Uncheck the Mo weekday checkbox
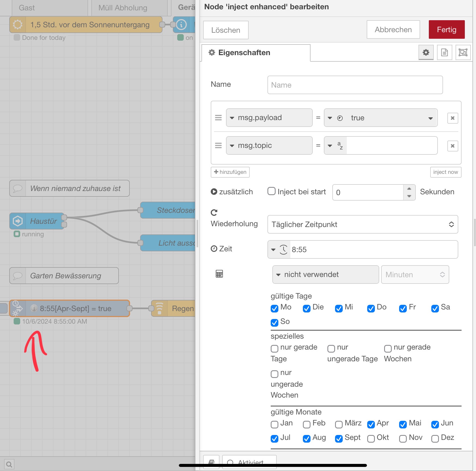Image resolution: width=476 pixels, height=471 pixels. click(274, 308)
